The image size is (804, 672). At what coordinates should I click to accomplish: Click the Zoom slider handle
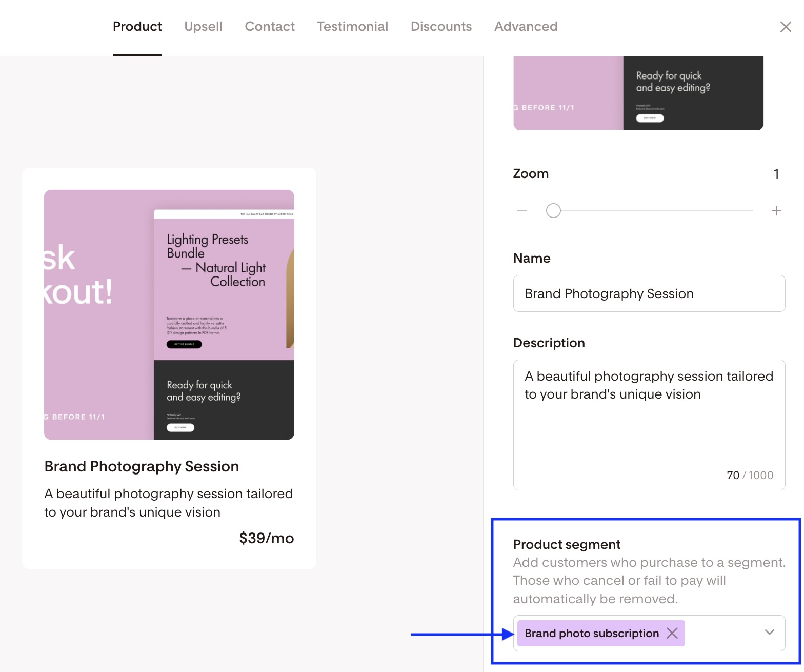click(553, 211)
